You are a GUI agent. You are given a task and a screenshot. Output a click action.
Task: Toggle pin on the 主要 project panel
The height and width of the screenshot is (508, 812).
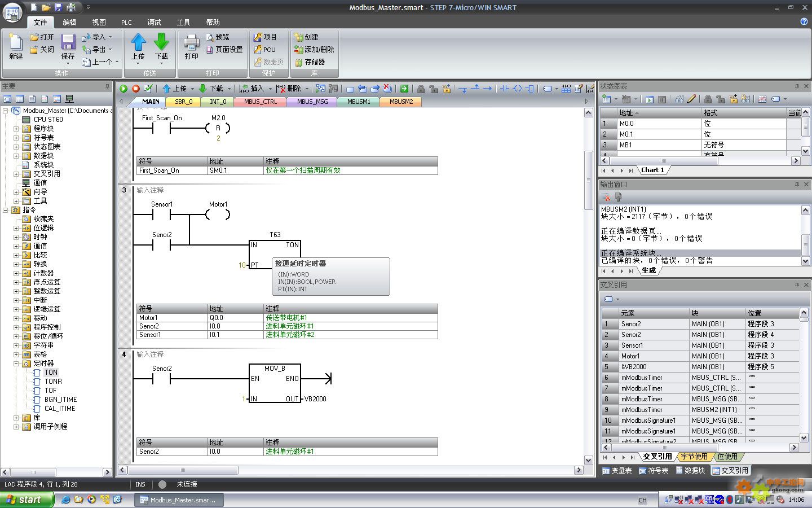pyautogui.click(x=107, y=86)
